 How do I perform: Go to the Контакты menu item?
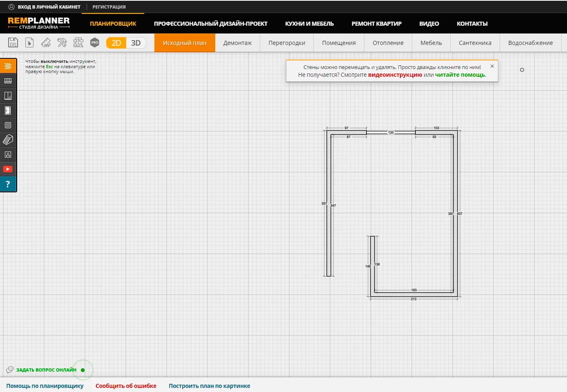pos(472,24)
